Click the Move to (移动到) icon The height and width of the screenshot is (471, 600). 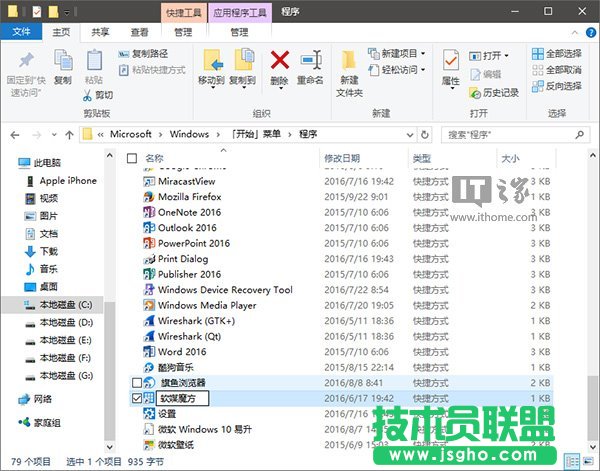point(213,61)
